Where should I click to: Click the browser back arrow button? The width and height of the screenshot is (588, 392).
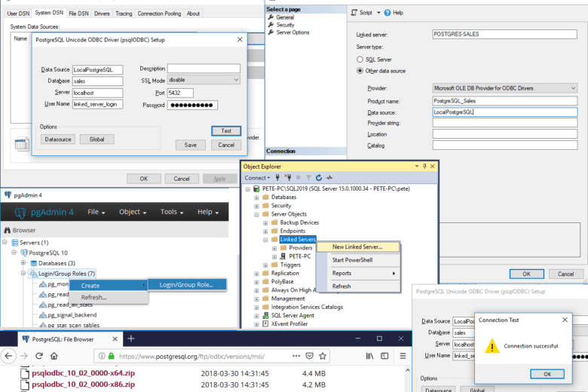[x=8, y=355]
